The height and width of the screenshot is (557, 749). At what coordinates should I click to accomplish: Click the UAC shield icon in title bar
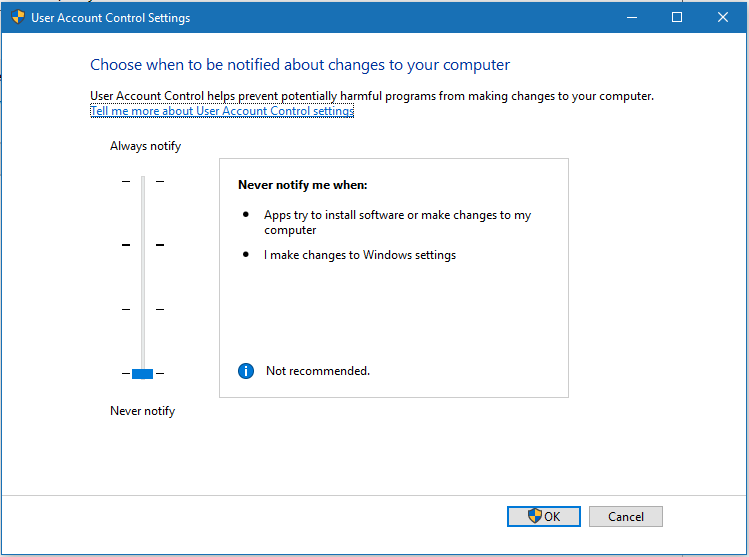(18, 17)
